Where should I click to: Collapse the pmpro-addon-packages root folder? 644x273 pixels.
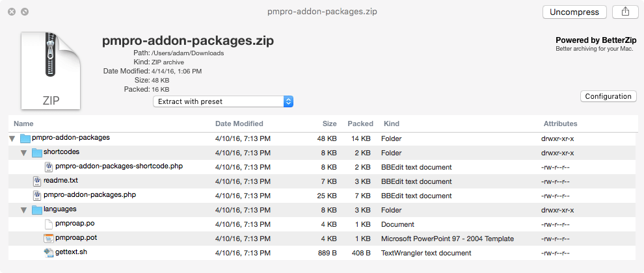coord(12,138)
